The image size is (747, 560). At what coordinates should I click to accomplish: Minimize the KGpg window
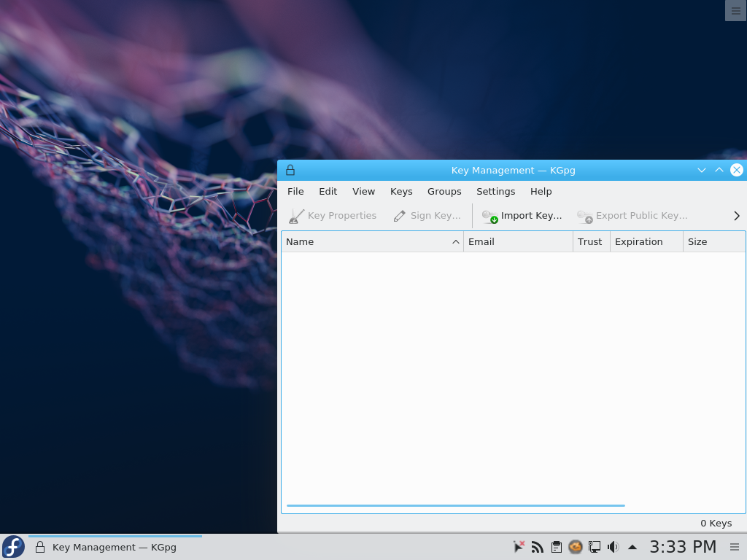click(x=701, y=170)
